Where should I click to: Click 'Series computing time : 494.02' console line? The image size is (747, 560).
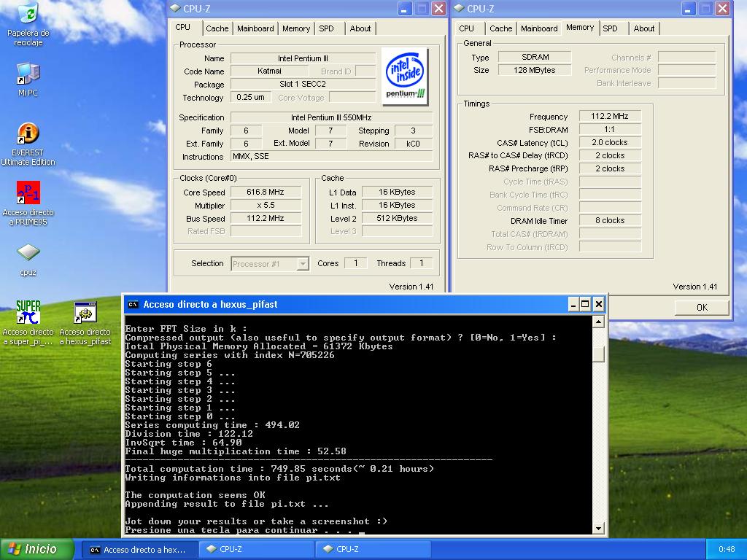click(212, 425)
